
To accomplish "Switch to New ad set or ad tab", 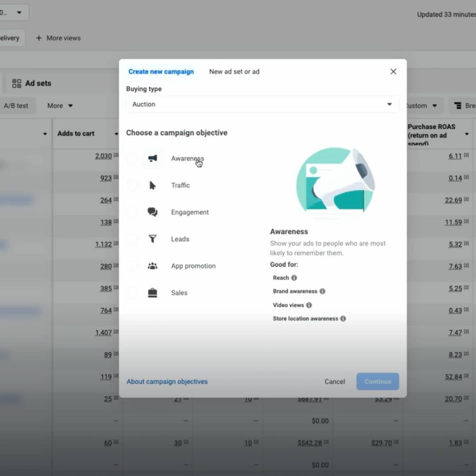I will pos(234,71).
